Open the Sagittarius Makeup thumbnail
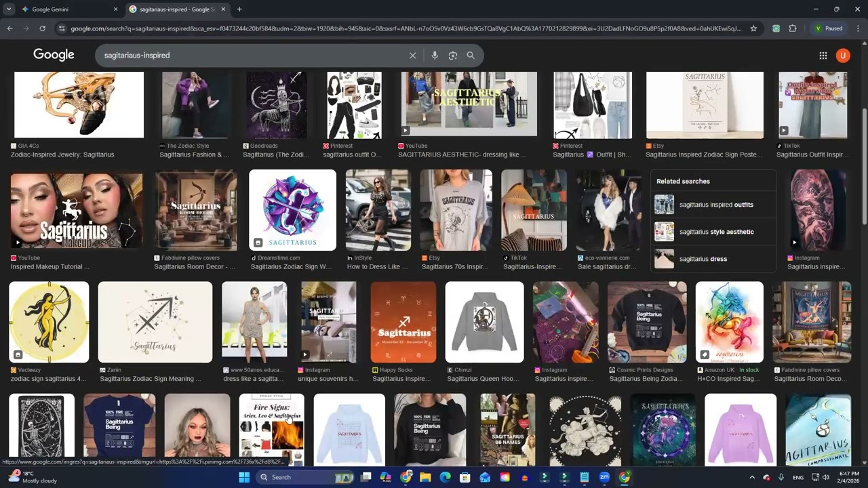The image size is (868, 488). (x=77, y=210)
